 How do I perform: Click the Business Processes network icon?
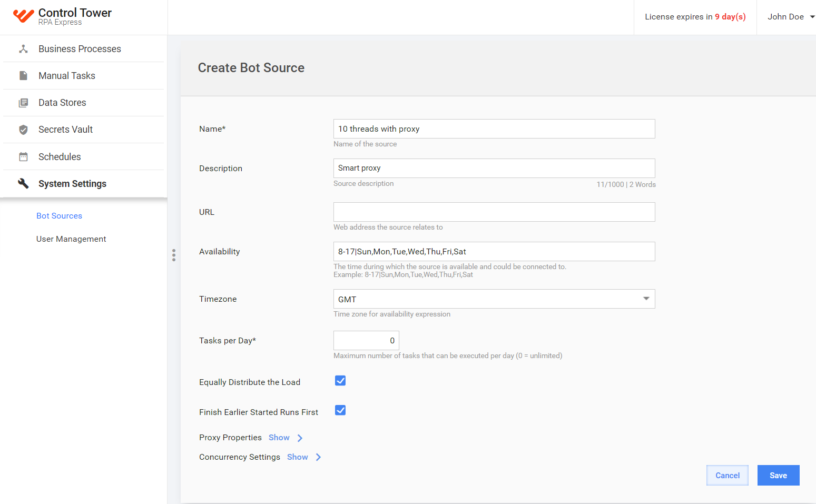[23, 49]
